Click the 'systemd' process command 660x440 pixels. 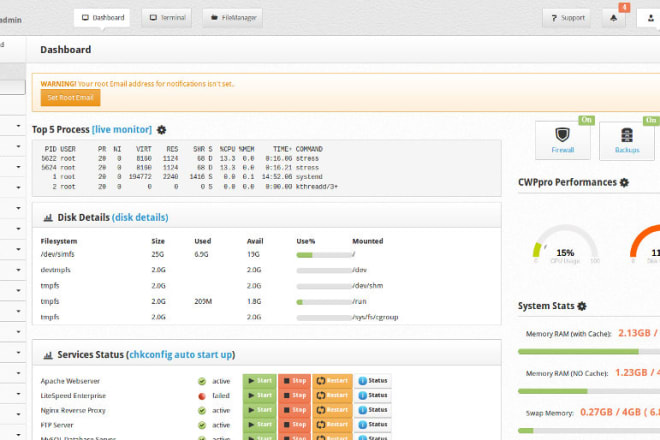[x=309, y=177]
